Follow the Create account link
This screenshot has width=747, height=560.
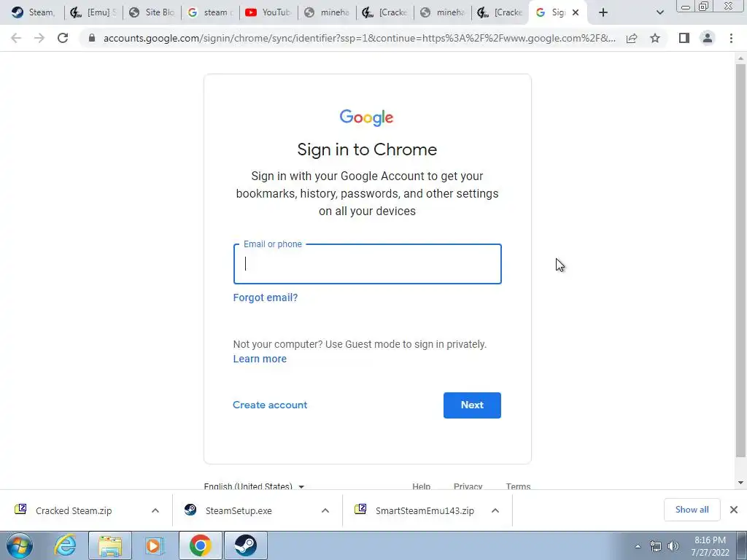(270, 405)
